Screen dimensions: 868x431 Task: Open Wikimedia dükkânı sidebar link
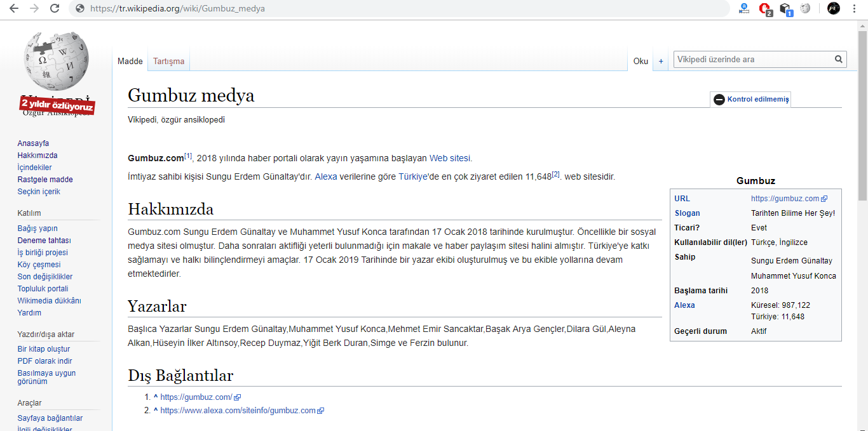pos(49,301)
